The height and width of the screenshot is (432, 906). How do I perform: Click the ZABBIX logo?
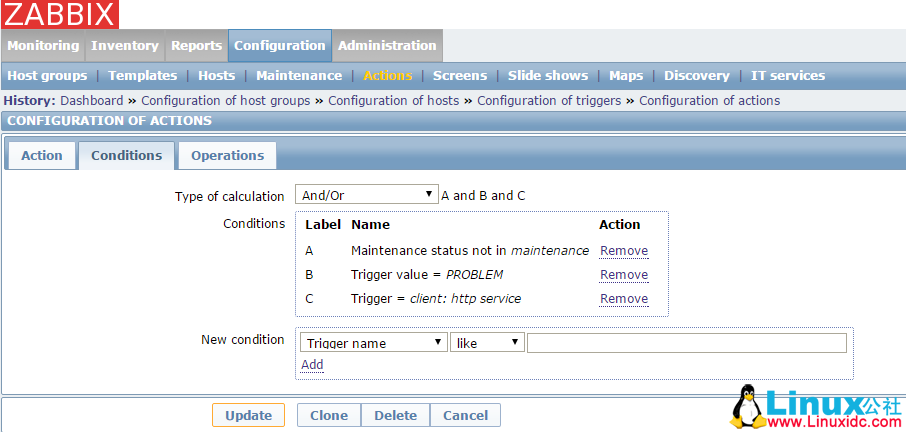(60, 14)
